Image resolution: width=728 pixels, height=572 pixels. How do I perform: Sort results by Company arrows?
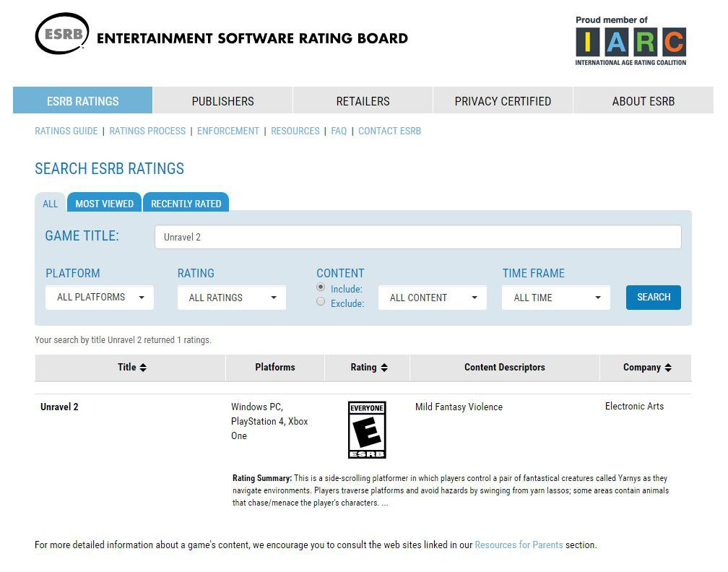pyautogui.click(x=668, y=368)
